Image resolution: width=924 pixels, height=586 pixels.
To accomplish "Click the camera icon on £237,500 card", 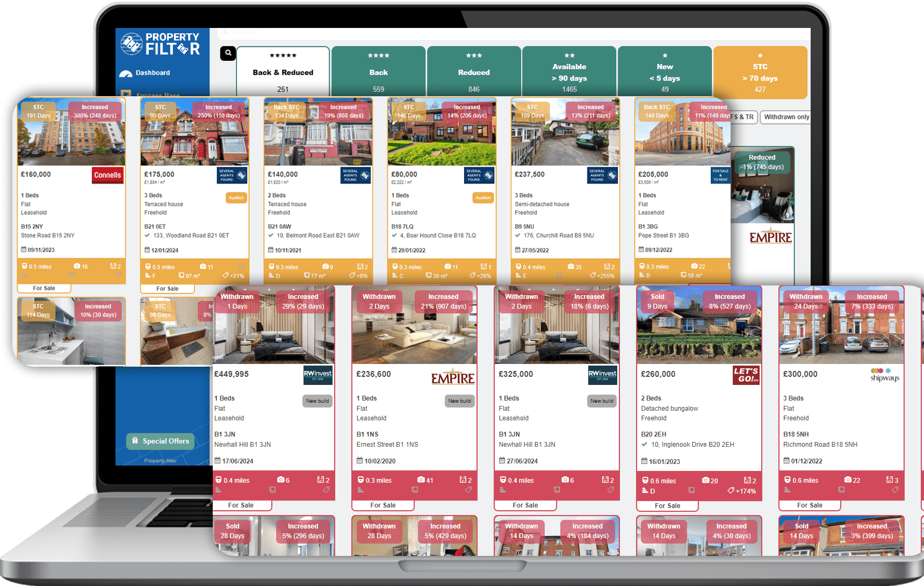I will pyautogui.click(x=571, y=267).
